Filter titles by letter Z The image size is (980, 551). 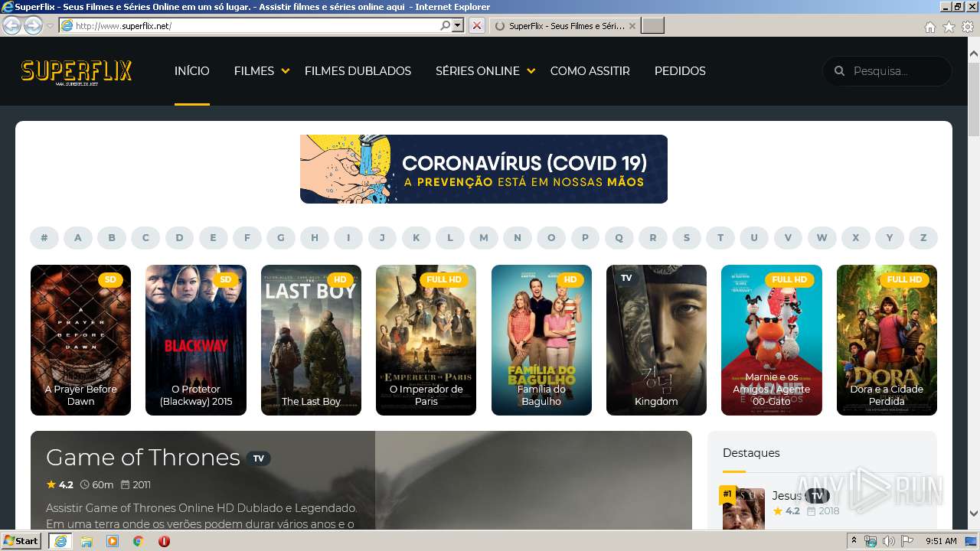(x=923, y=238)
